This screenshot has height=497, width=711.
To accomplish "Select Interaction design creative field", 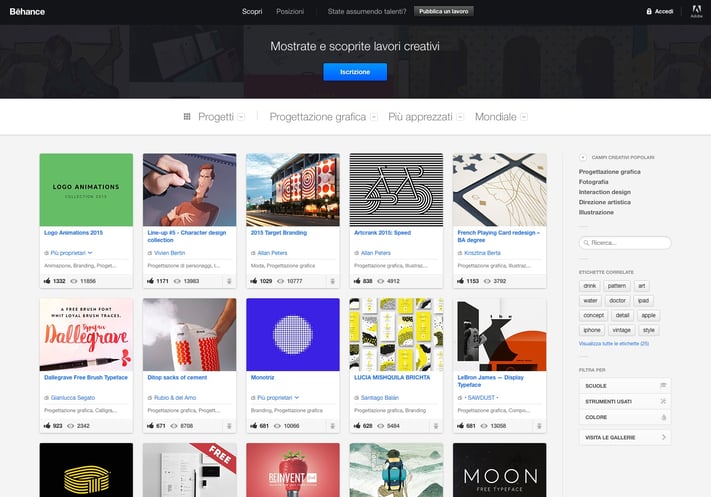I will point(604,192).
